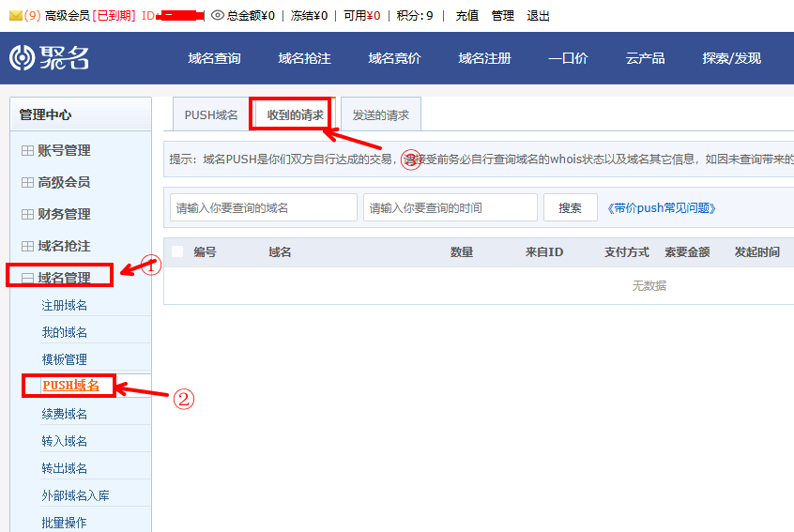Toggle the eye icon beside 总金额

coord(217,16)
